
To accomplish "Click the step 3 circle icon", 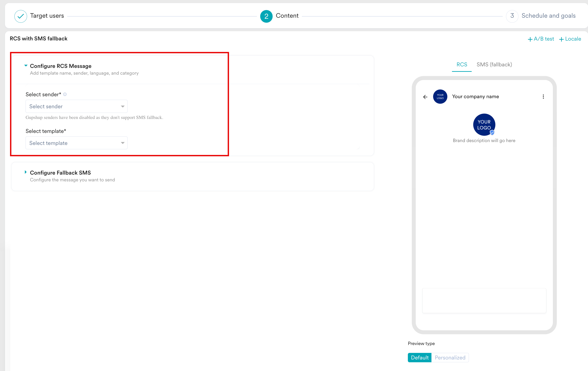I will 512,16.
